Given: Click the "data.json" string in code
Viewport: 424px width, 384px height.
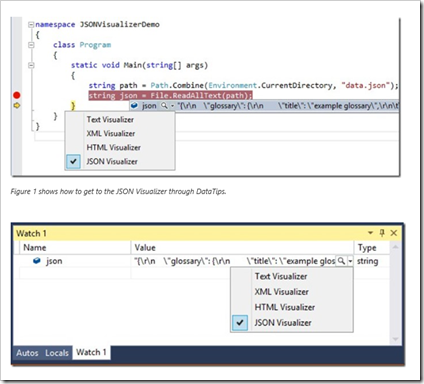Looking at the screenshot, I should tap(366, 85).
